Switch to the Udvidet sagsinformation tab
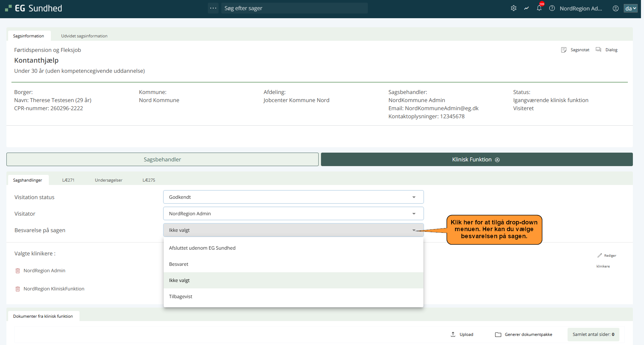 pos(84,36)
